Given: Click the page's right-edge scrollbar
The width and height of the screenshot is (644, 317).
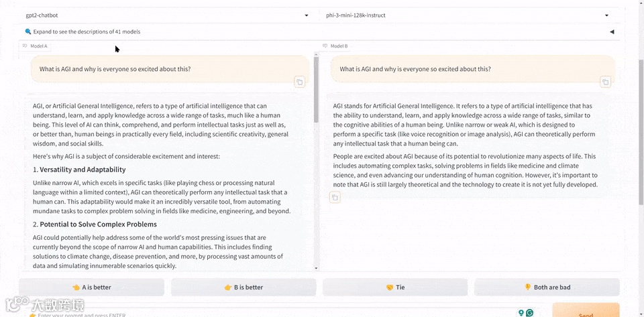Looking at the screenshot, I should pos(641,134).
